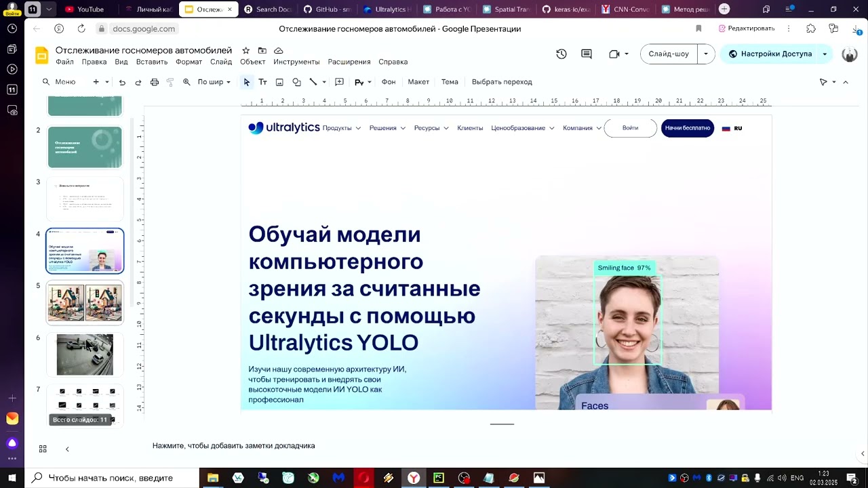Expand access settings dropdown arrow
Screen dimensions: 868x488
coord(825,54)
